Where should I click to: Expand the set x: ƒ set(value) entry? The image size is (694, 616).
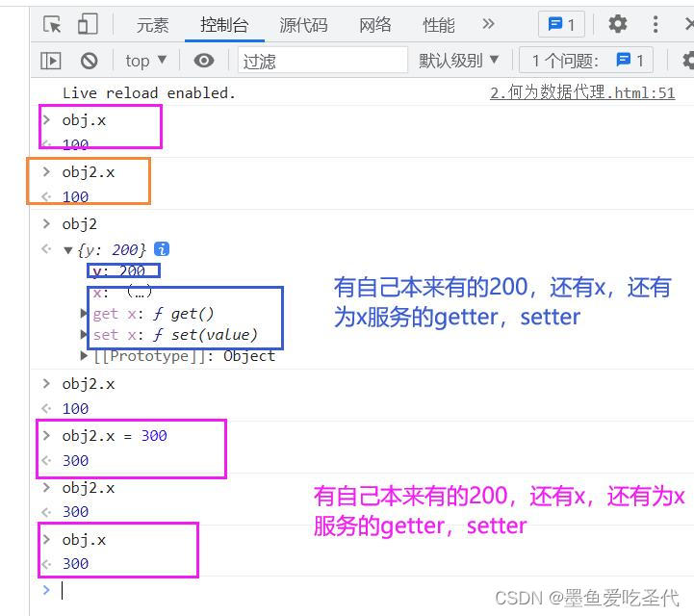pyautogui.click(x=84, y=334)
